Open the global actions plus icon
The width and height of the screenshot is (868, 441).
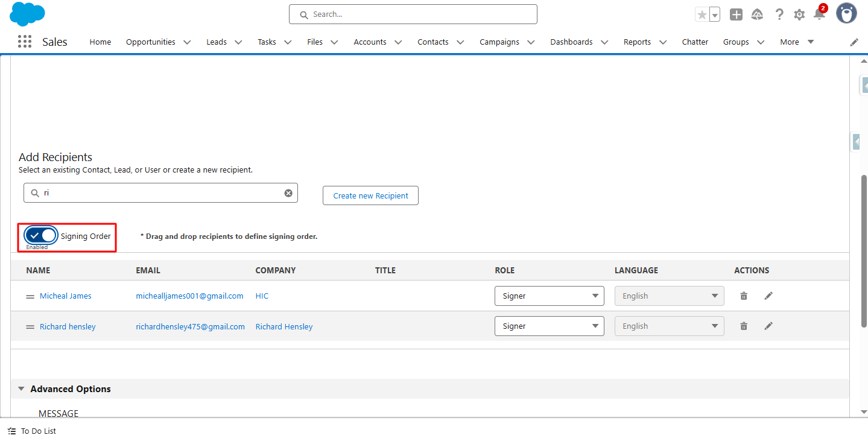(x=736, y=14)
